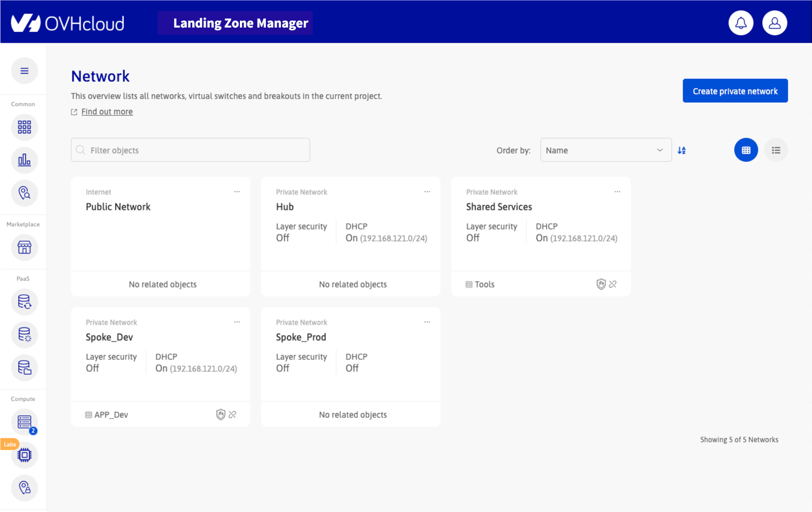Click the unlink icon on Shared Services card
The width and height of the screenshot is (812, 512).
[613, 284]
